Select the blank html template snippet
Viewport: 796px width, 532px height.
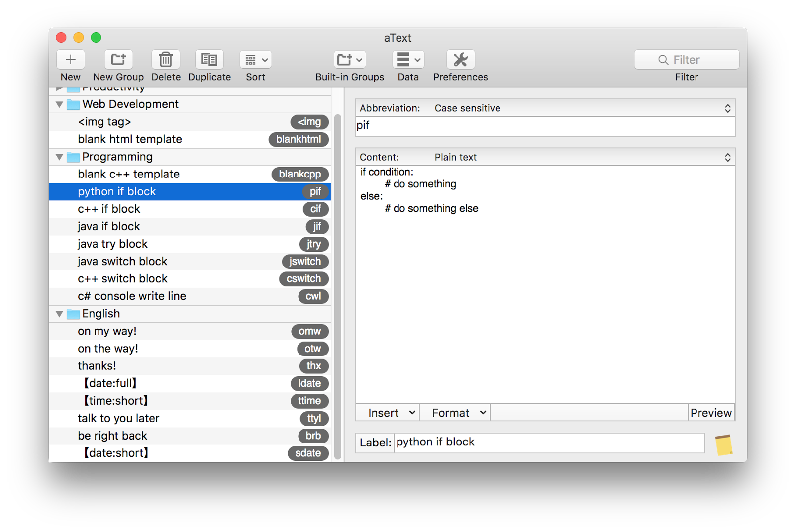pos(190,139)
